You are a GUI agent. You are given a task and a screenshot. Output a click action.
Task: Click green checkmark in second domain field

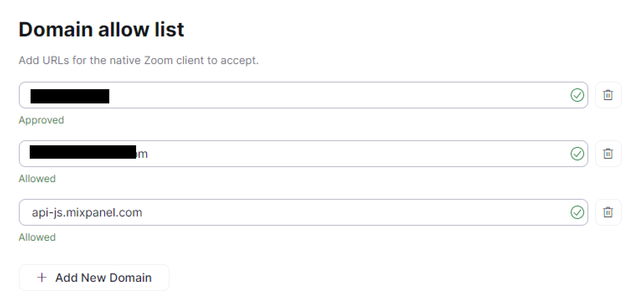point(577,154)
